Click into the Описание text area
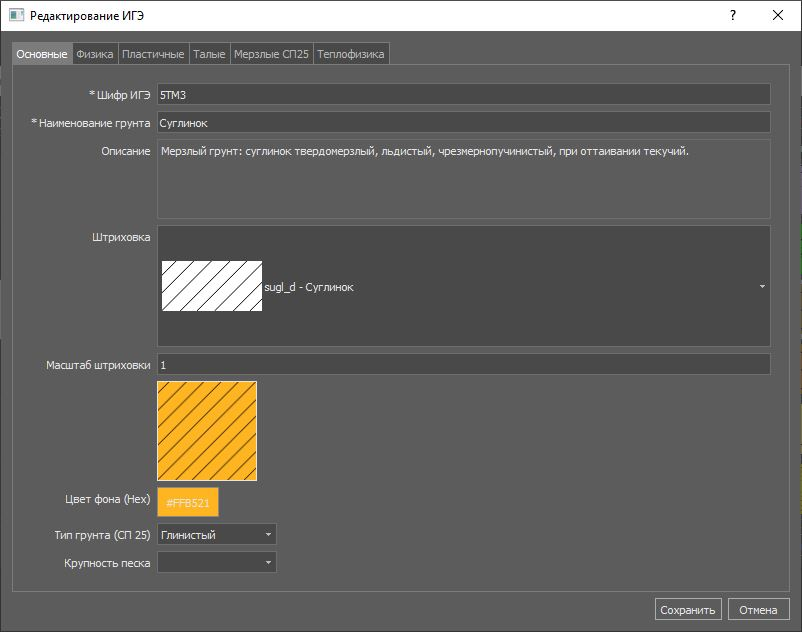The width and height of the screenshot is (802, 632). pos(463,178)
